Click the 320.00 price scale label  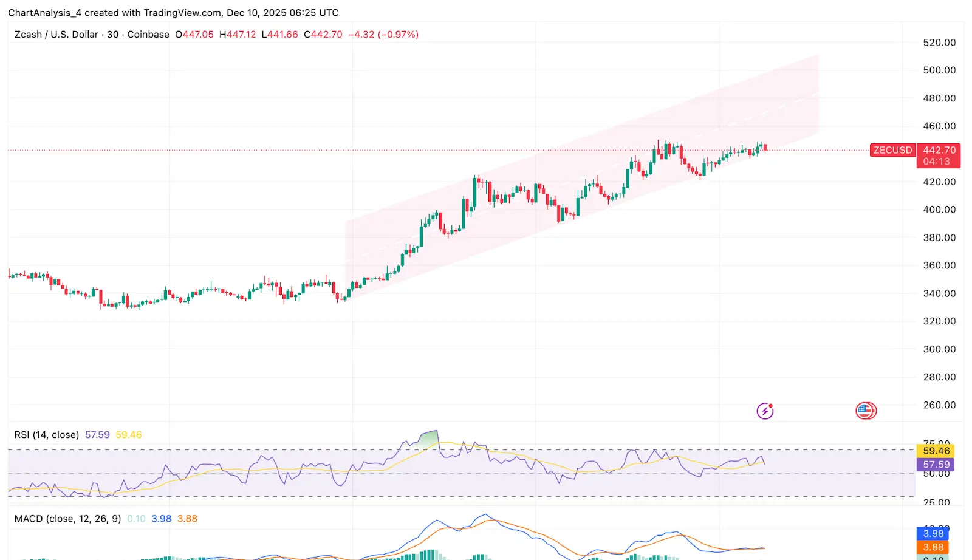coord(939,321)
